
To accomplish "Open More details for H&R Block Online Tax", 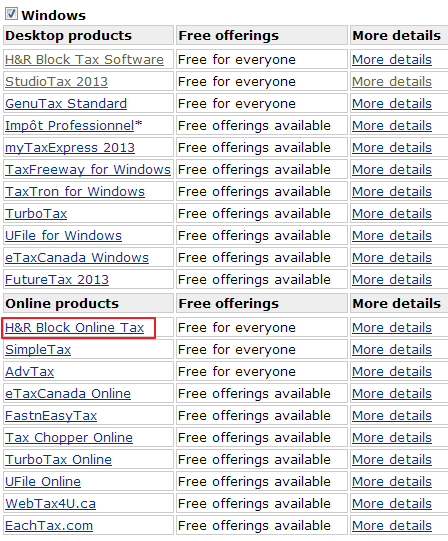I will [392, 328].
